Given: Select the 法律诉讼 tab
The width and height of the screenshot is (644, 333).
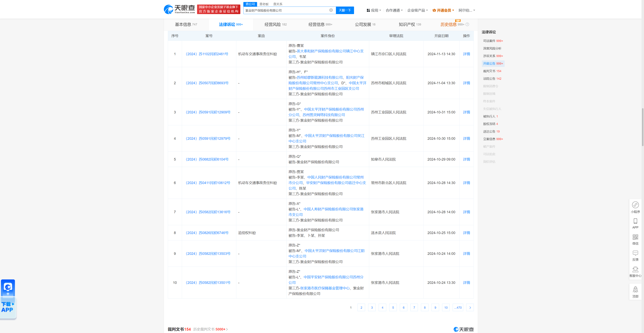Looking at the screenshot, I should click(231, 24).
